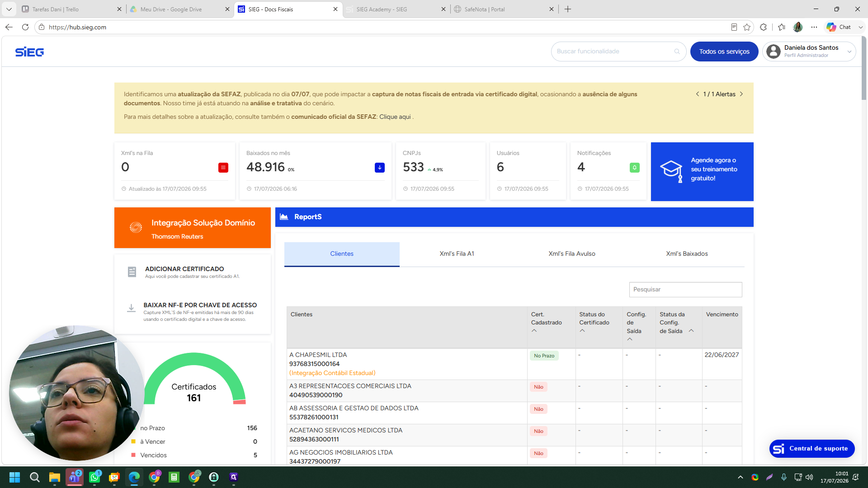
Task: Click the red icon on Xml's na Fila card
Action: click(x=223, y=168)
